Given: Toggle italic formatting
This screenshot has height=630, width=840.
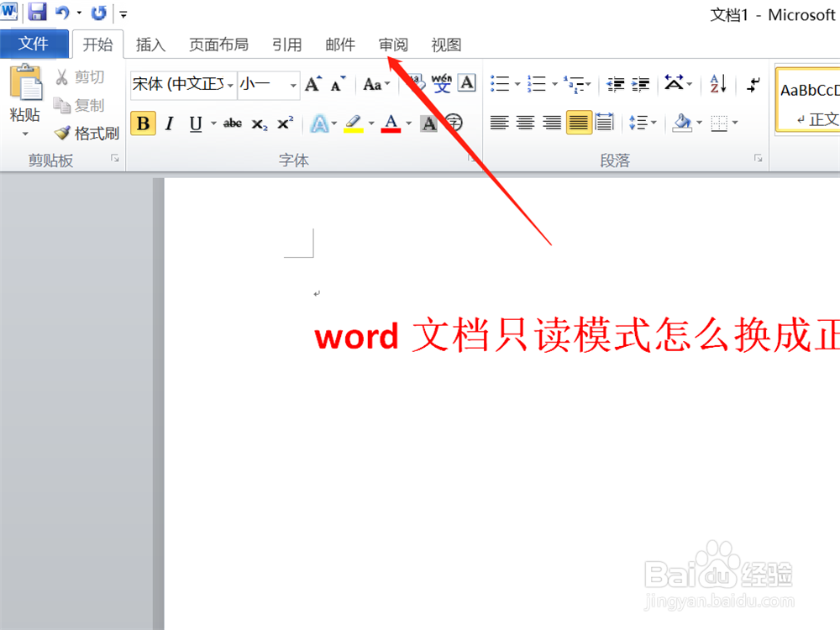Looking at the screenshot, I should point(170,123).
